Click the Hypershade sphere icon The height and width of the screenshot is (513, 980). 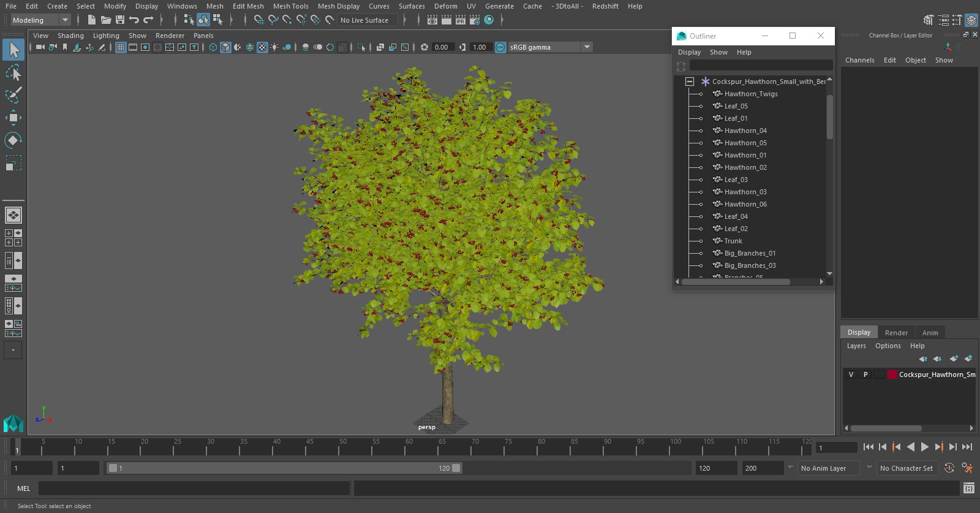click(489, 20)
